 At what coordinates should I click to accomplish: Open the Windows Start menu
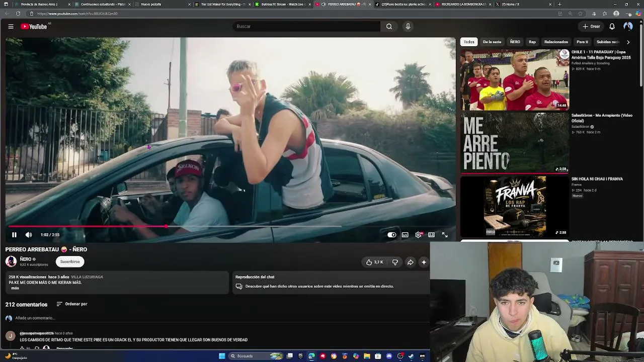pos(222,356)
